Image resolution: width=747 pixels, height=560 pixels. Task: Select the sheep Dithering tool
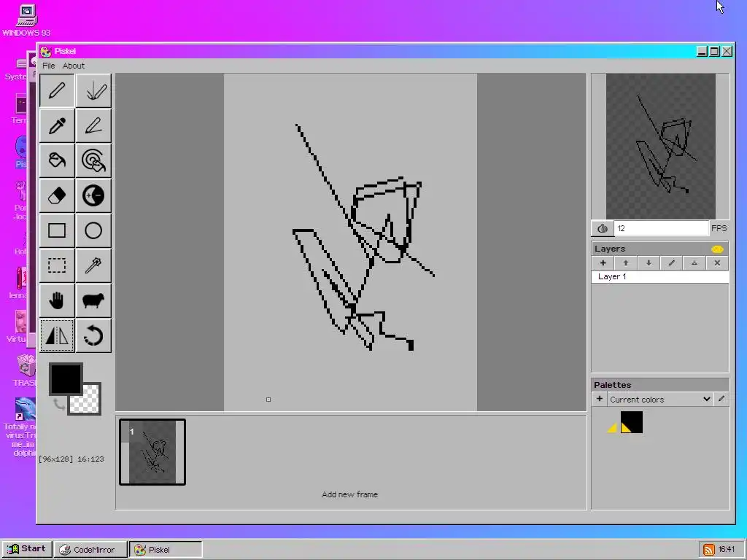93,300
